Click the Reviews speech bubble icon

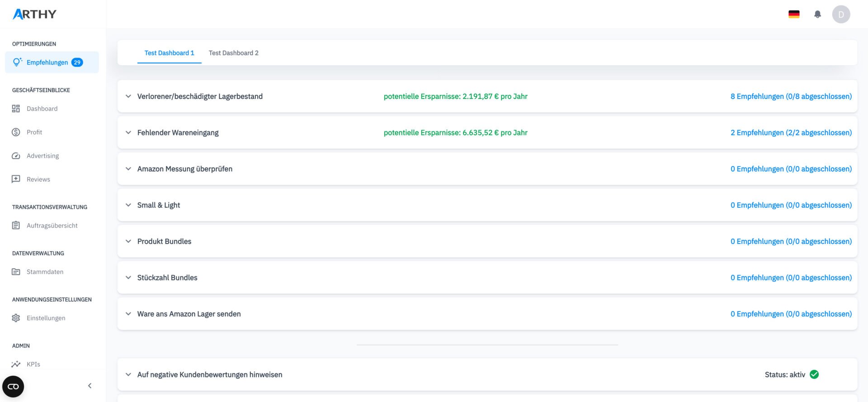coord(16,179)
